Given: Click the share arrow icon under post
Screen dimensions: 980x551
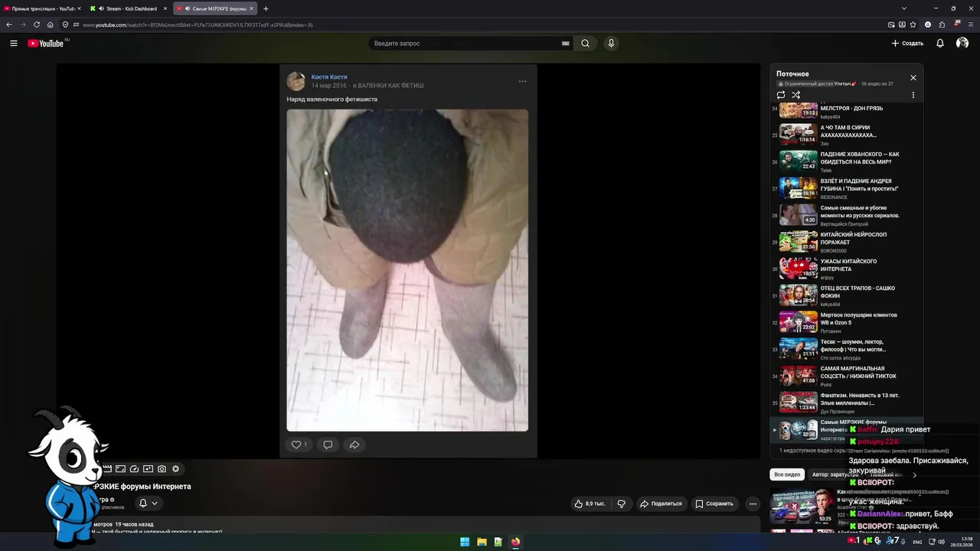Looking at the screenshot, I should tap(354, 445).
